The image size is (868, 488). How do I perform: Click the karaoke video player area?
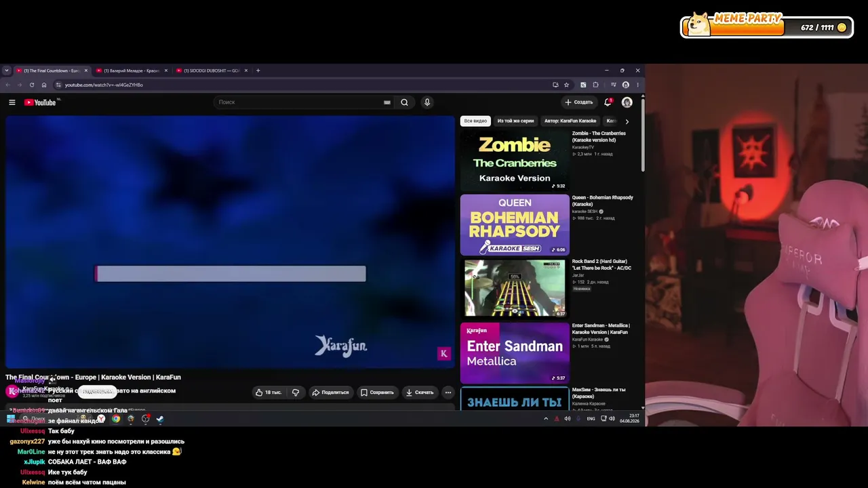230,241
